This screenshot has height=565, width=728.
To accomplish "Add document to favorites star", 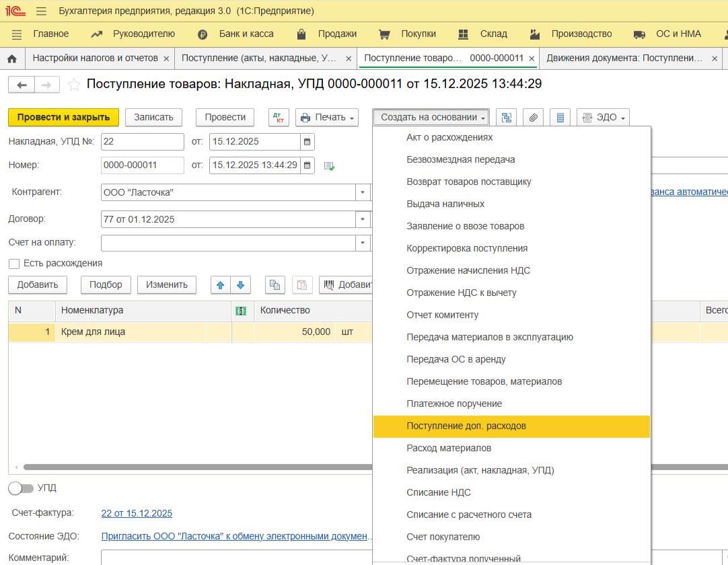I will coord(74,84).
